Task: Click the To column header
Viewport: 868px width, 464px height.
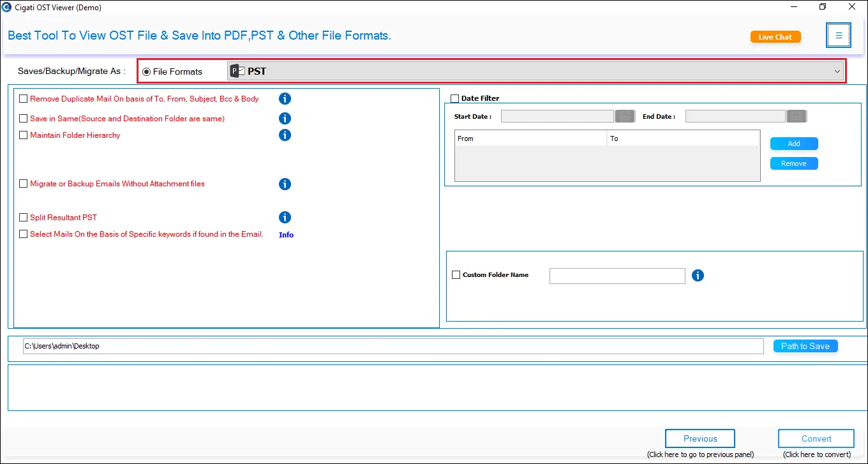Action: [684, 138]
